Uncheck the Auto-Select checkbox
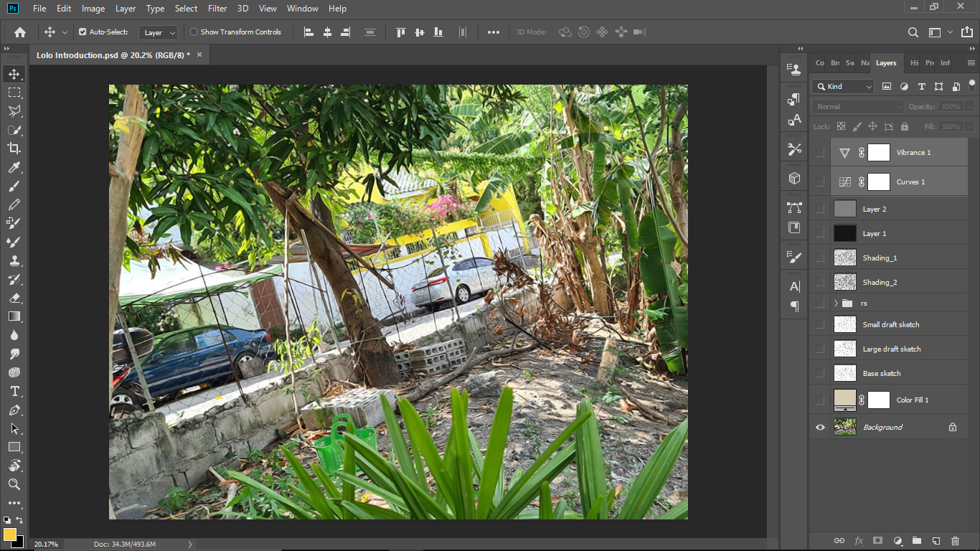Image resolution: width=980 pixels, height=551 pixels. (83, 32)
